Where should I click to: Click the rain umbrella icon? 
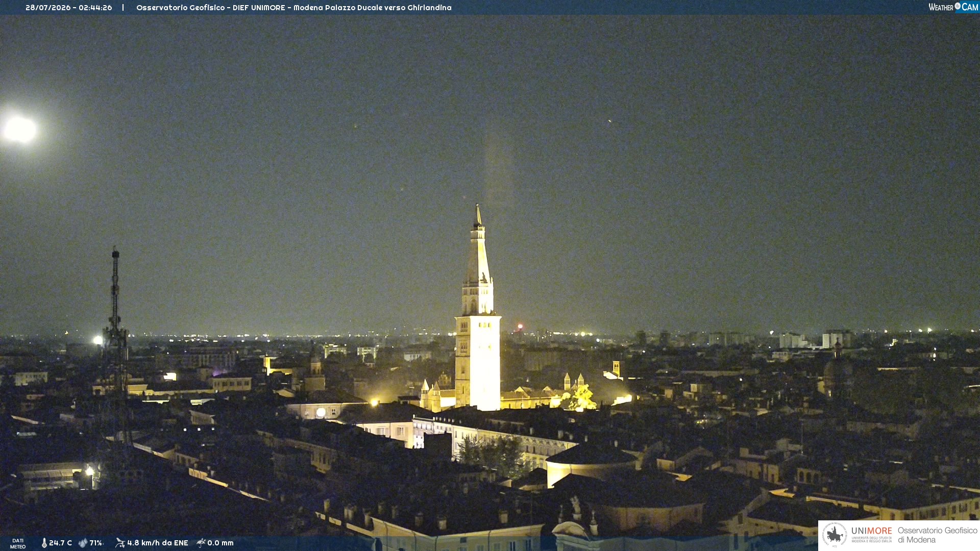[x=201, y=543]
